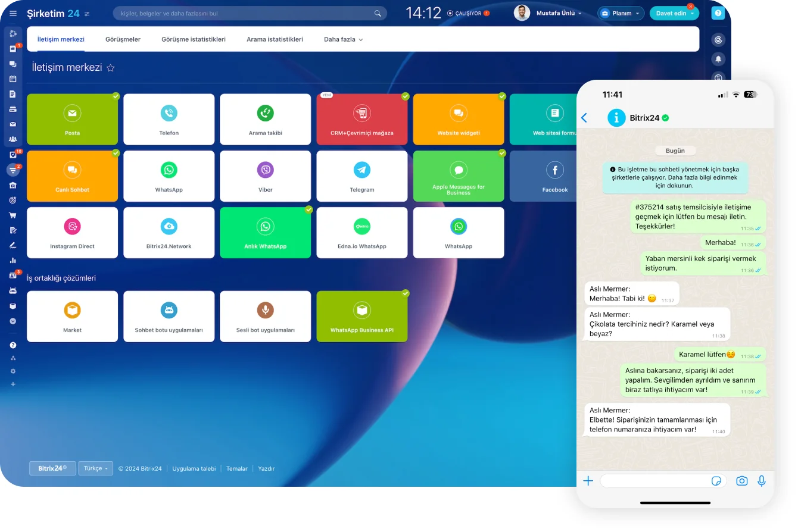Viewport: 798px width, 532px height.
Task: Open the Telefon channel tile
Action: (x=169, y=119)
